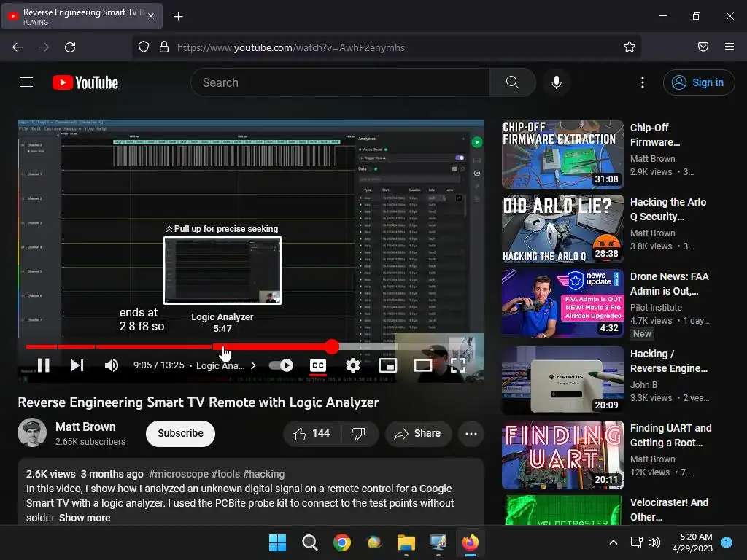Open the Firefox application menu
747x560 pixels.
tap(729, 47)
